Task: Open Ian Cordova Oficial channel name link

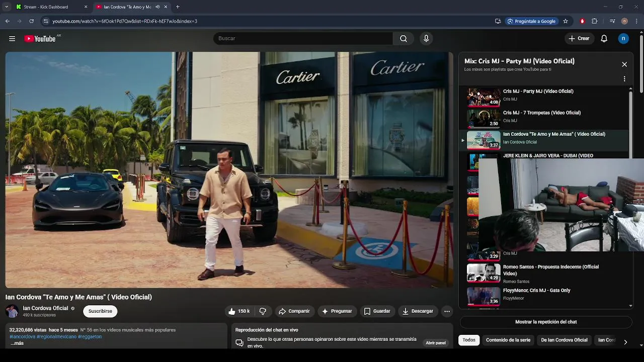Action: click(x=45, y=308)
